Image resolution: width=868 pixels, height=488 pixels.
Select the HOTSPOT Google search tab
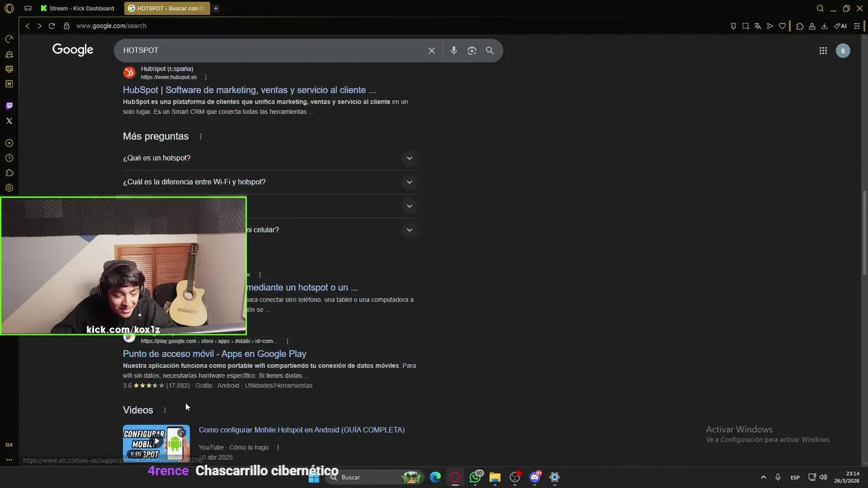(x=167, y=8)
